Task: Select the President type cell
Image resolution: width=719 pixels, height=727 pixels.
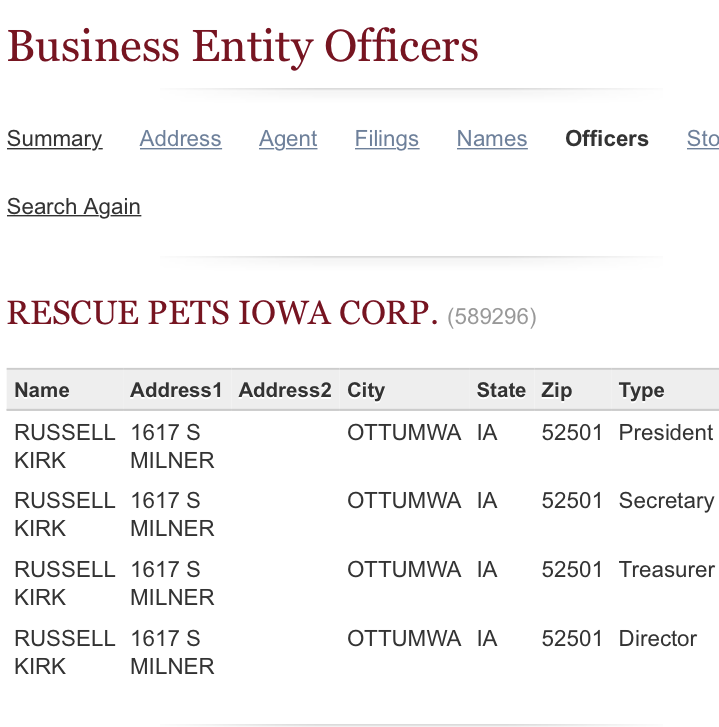Action: pos(665,433)
